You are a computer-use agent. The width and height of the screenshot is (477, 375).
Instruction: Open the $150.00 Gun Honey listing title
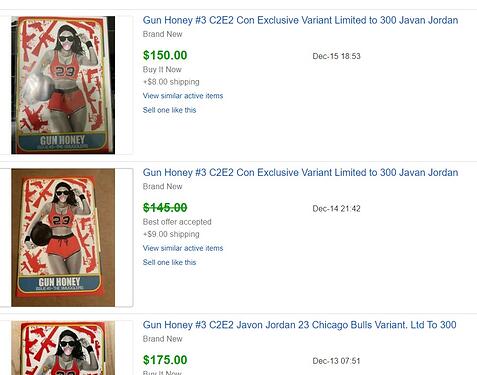(300, 20)
